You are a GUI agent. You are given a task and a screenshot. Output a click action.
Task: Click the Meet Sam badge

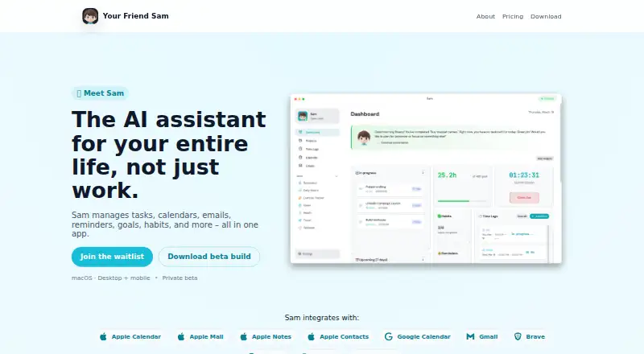coord(100,93)
